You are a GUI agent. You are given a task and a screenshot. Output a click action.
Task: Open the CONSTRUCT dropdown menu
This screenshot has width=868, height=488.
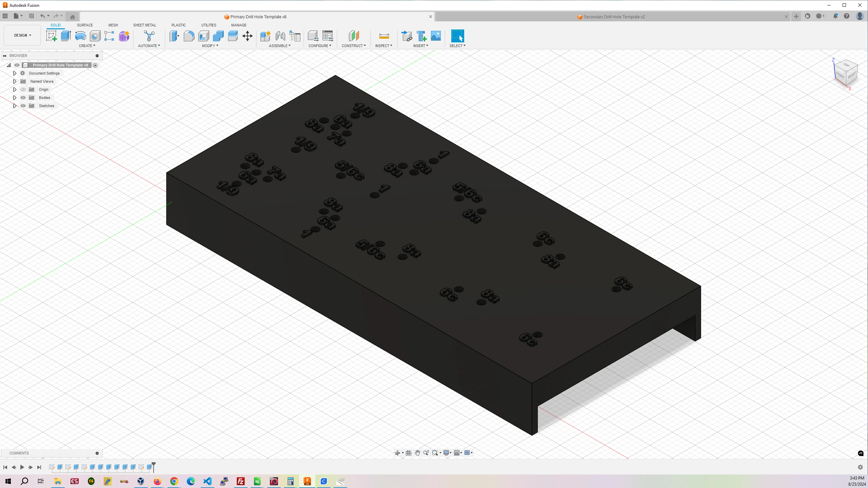(x=354, y=46)
